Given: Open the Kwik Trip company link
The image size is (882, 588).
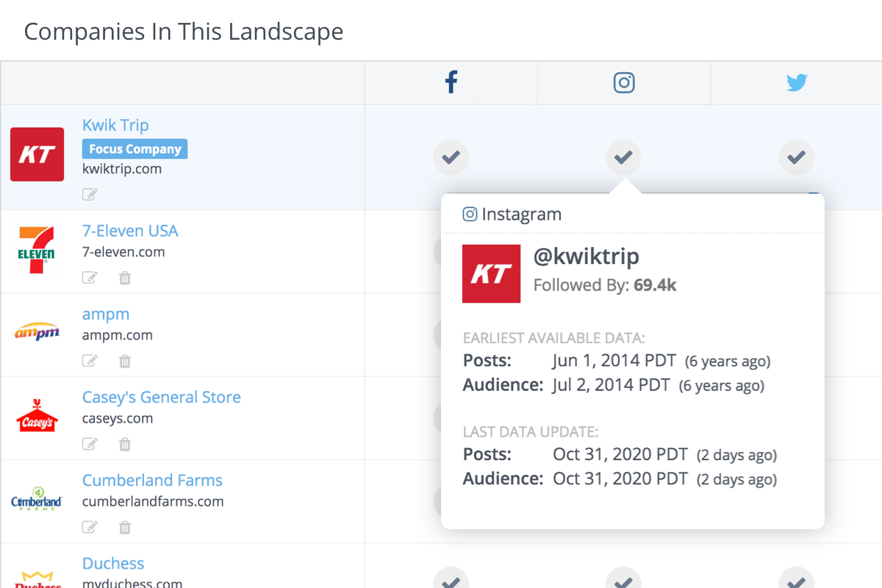Looking at the screenshot, I should [x=115, y=126].
